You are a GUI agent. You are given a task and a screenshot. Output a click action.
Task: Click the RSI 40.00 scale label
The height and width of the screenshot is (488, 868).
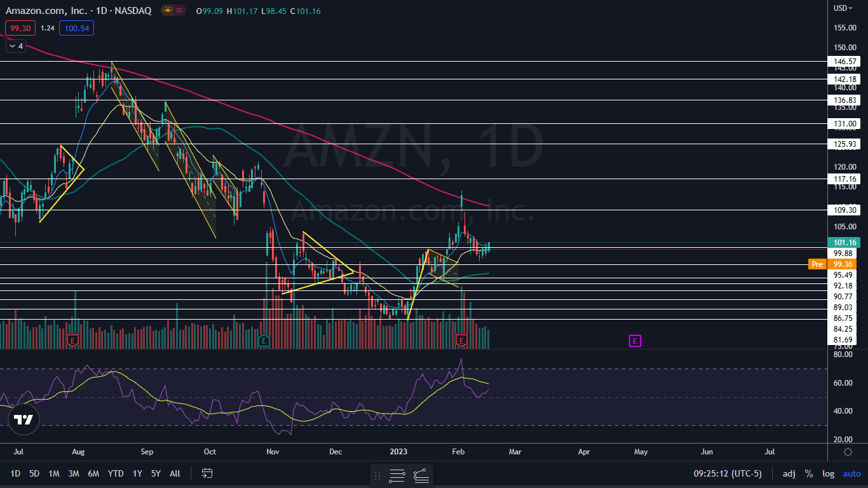pos(843,411)
